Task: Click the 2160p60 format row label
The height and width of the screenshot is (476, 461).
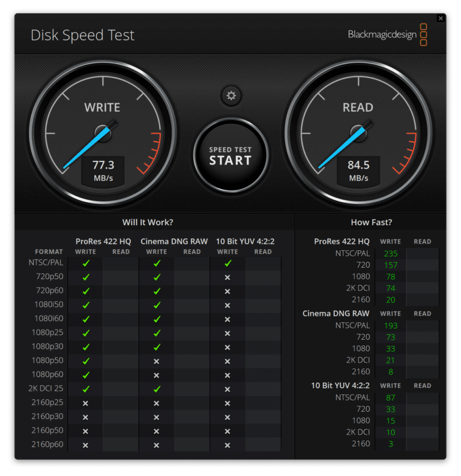Action: pyautogui.click(x=47, y=444)
